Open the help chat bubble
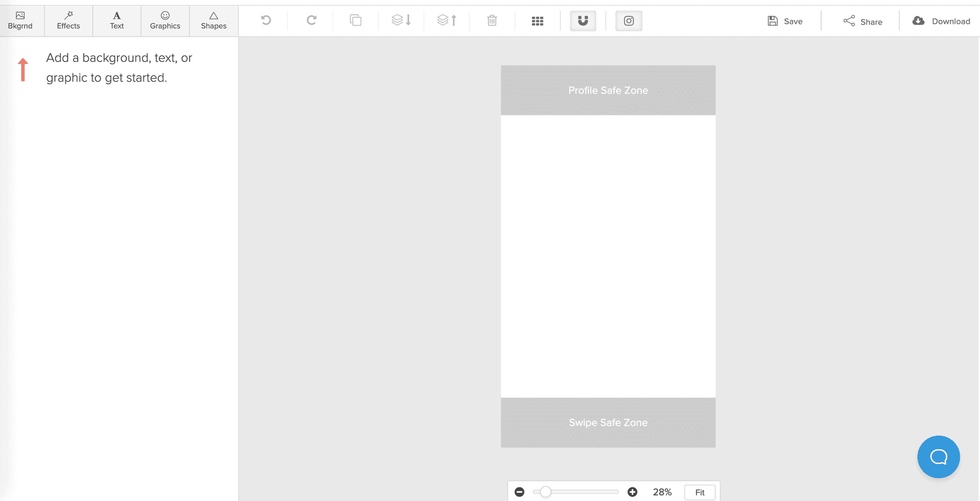This screenshot has width=980, height=501. coord(938,457)
